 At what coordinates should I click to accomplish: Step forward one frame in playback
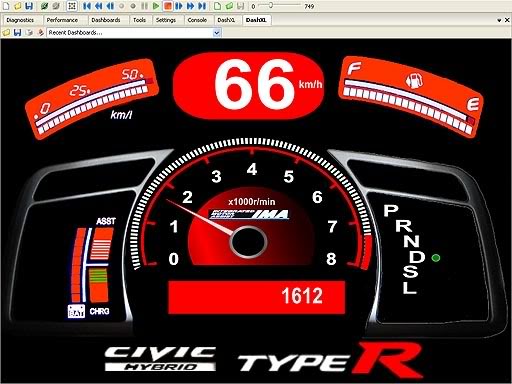click(179, 6)
